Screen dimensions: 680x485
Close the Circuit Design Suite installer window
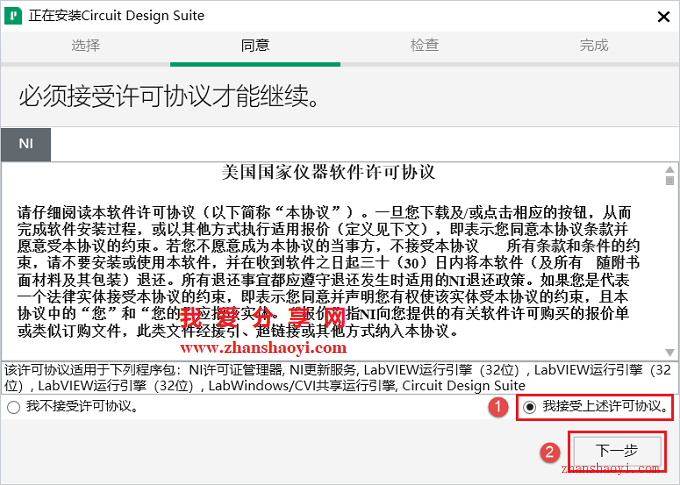[x=664, y=17]
